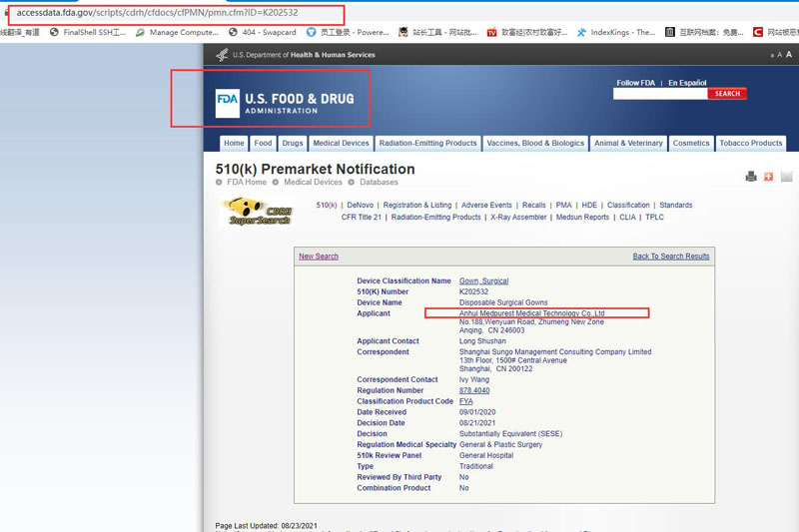Click the Disposable Surgical Gowns text
This screenshot has height=532, width=799.
tap(503, 302)
